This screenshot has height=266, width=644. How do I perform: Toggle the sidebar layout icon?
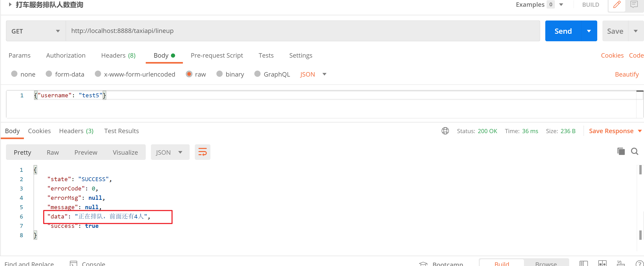pyautogui.click(x=583, y=263)
